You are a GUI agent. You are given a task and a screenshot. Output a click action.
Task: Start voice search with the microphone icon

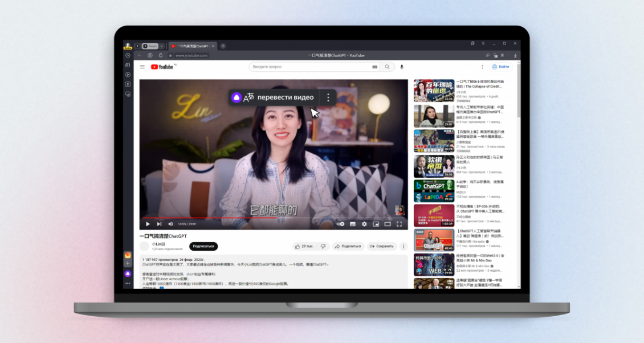point(402,67)
